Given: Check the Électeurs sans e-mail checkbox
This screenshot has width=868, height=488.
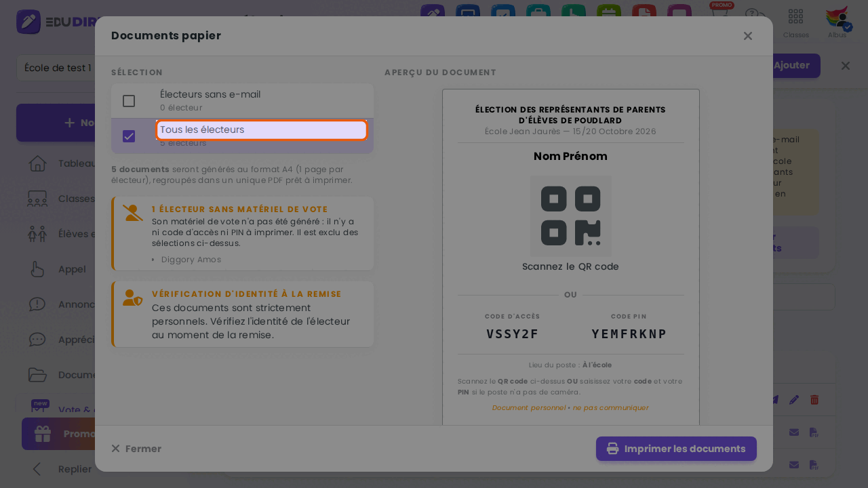Looking at the screenshot, I should 129,101.
